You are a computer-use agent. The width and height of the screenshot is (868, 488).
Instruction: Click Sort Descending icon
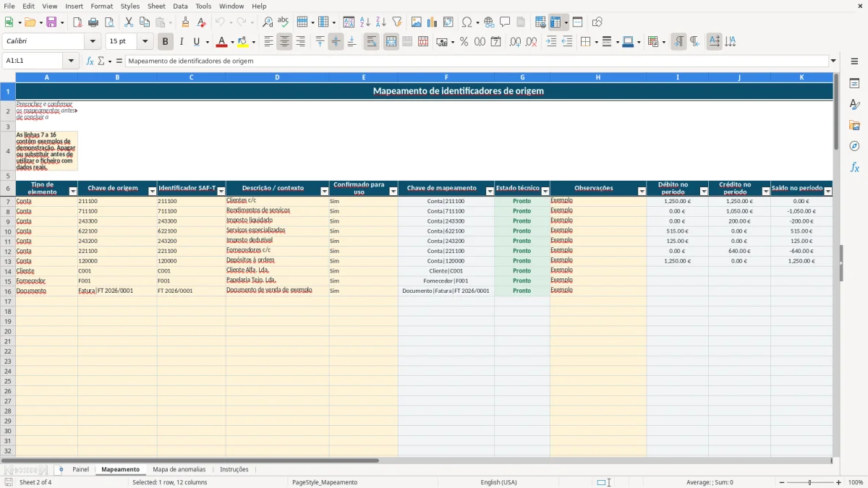click(x=381, y=22)
